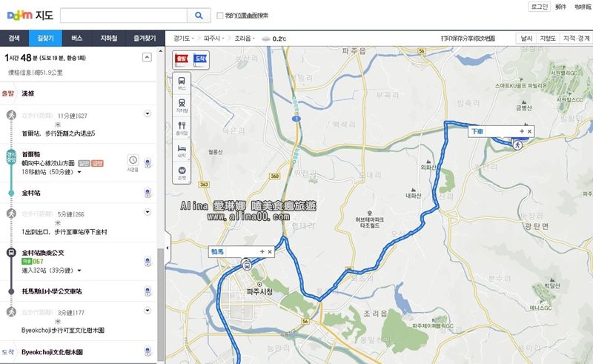Viewport: 593px width, 364px height.
Task: Click the route 56 shield near 조리읍
Action: pos(305,321)
